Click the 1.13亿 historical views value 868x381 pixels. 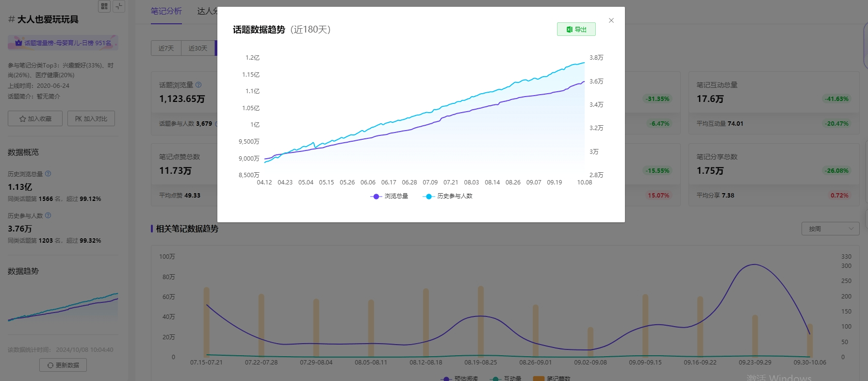20,187
